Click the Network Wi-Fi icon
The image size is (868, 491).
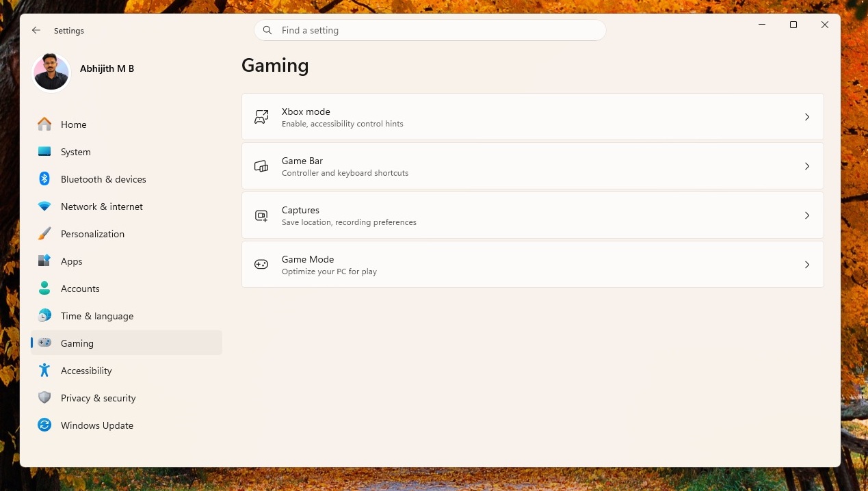point(44,207)
